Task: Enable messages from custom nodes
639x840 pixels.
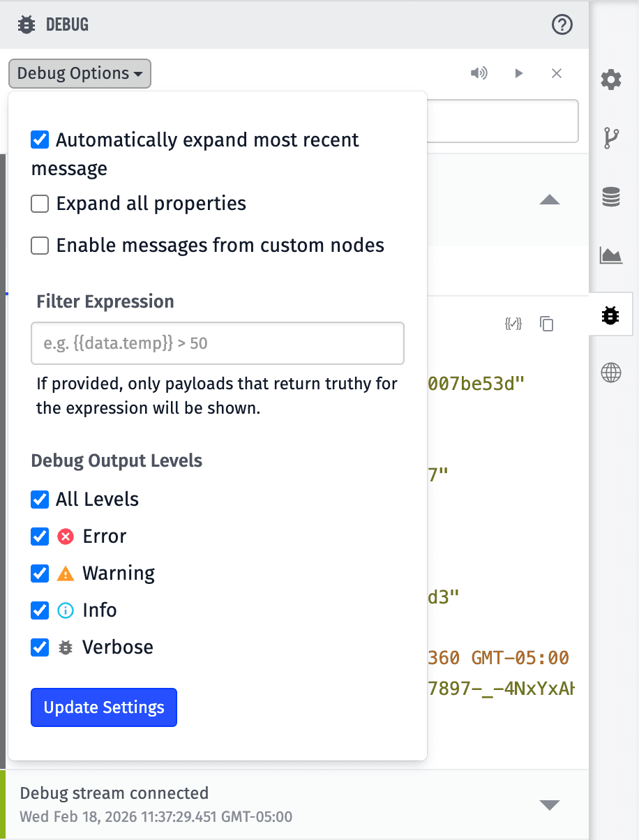Action: click(40, 245)
